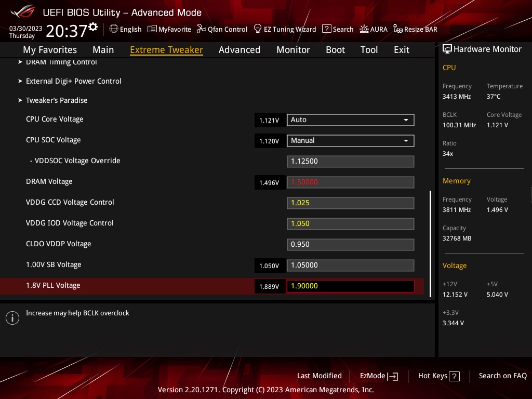Select 1.8V PLL Voltage row label
Screen dimensions: 532x399
pos(53,285)
